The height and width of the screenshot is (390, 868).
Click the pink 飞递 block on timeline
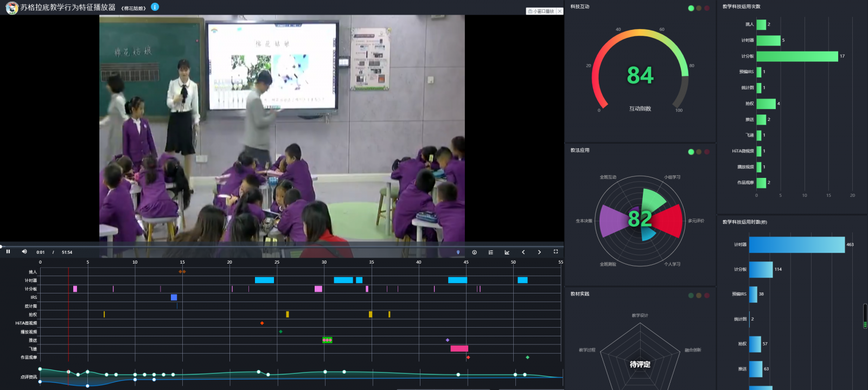(x=459, y=349)
